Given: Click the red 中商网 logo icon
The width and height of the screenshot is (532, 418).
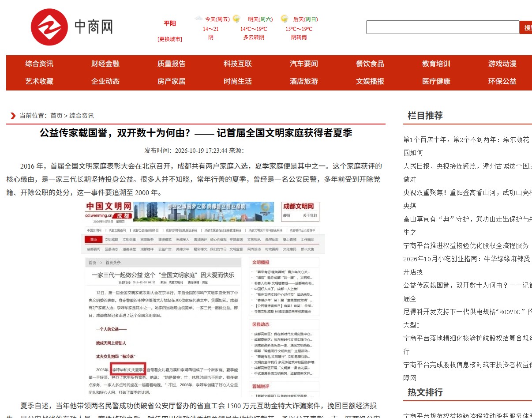Looking at the screenshot, I should [49, 27].
